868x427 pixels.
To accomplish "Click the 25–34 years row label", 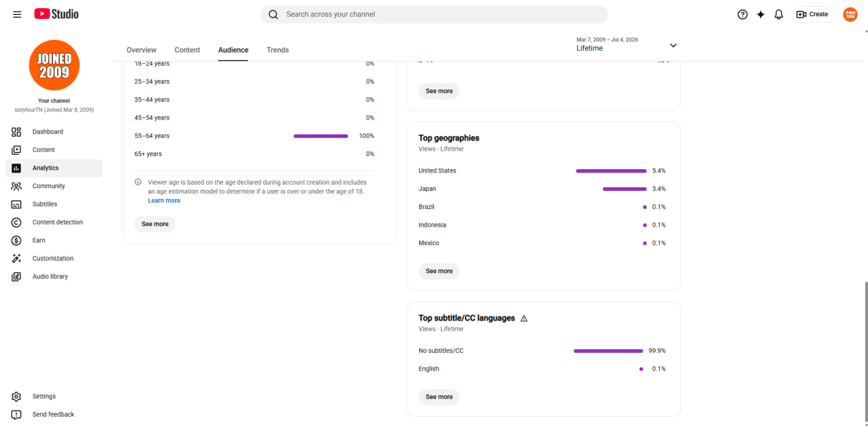I will [x=152, y=81].
